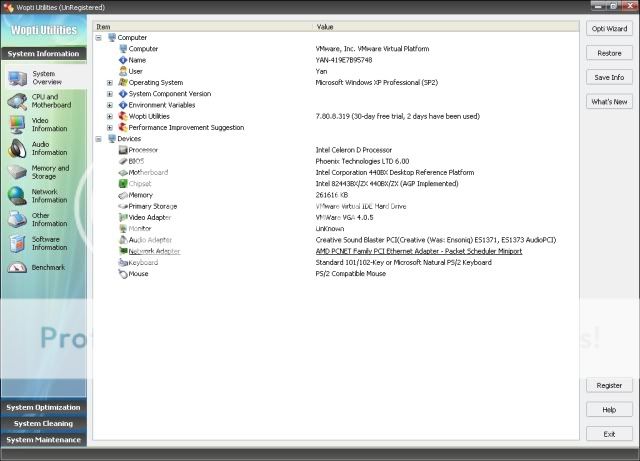
Task: Collapse the Devices tree node
Action: (98, 139)
